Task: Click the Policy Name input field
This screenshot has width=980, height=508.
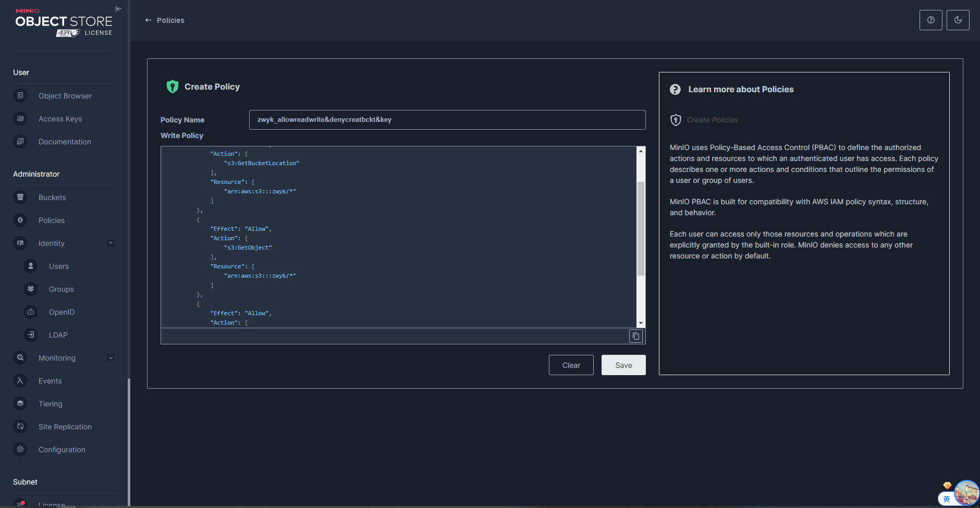Action: (x=447, y=120)
